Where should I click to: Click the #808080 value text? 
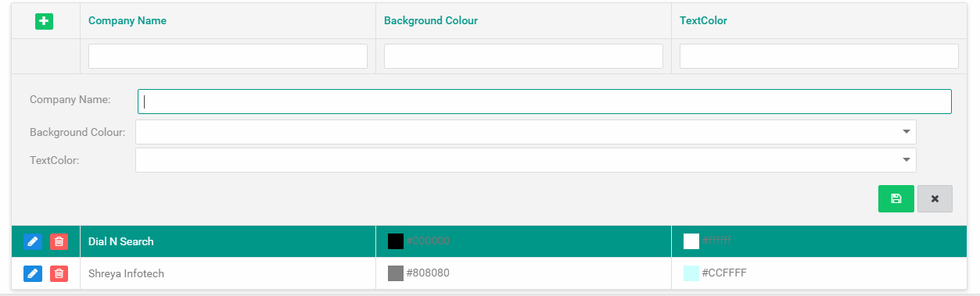[428, 273]
